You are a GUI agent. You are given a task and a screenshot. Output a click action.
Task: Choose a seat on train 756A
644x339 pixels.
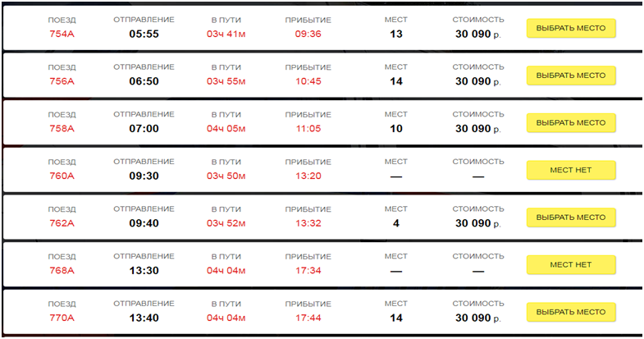[570, 76]
